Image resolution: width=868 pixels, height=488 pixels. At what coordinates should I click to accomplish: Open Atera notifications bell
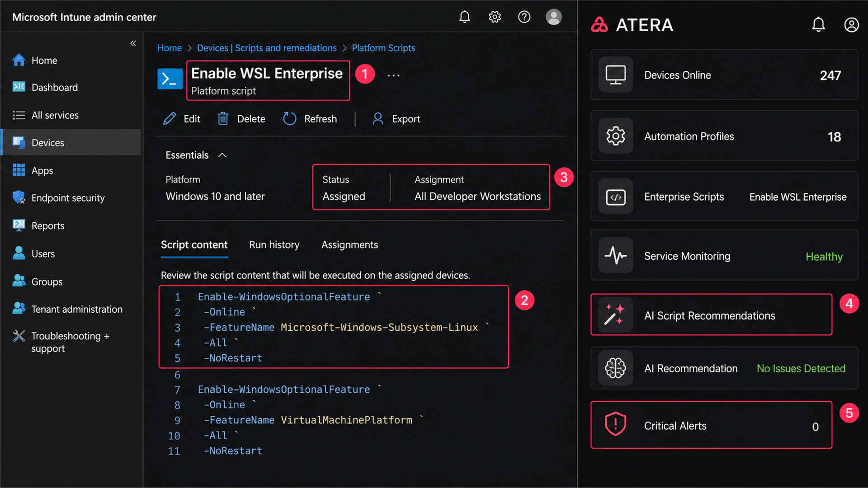818,24
